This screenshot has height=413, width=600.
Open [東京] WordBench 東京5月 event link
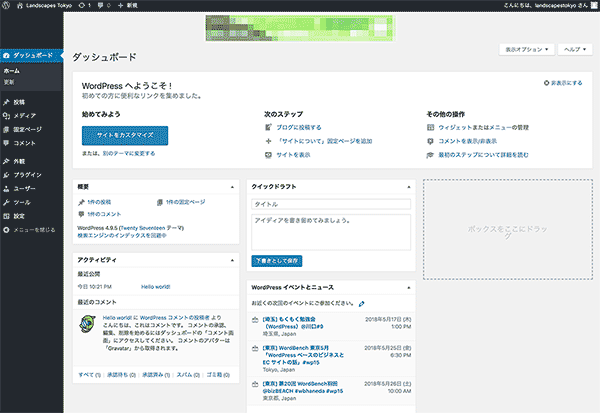[303, 355]
